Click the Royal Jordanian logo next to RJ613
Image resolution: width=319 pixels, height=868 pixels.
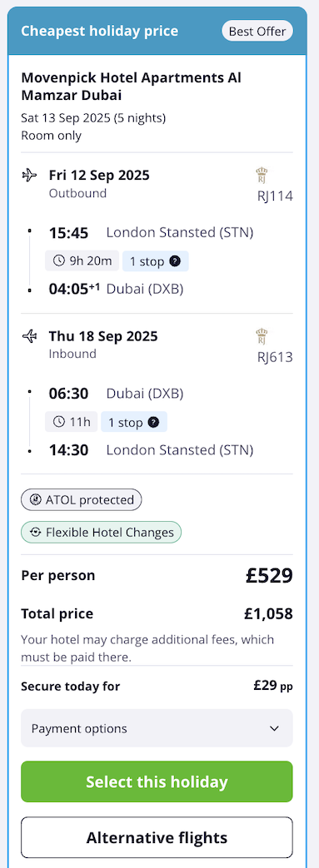tap(262, 336)
